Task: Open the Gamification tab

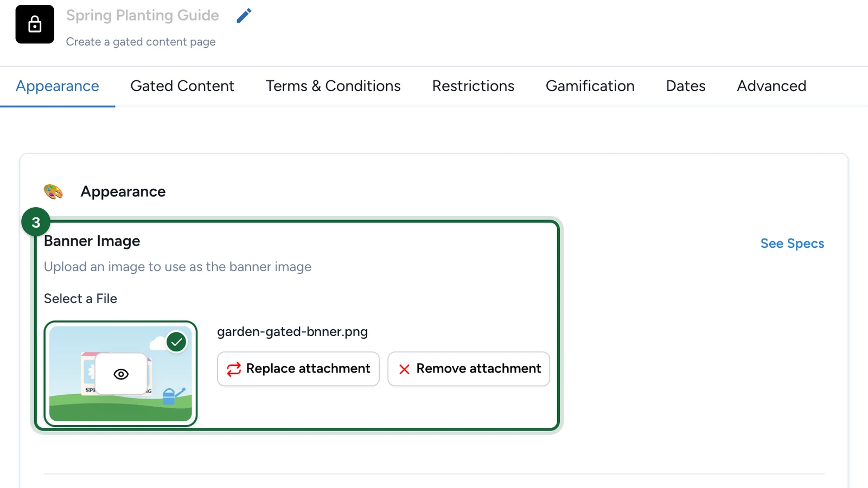Action: (x=590, y=86)
